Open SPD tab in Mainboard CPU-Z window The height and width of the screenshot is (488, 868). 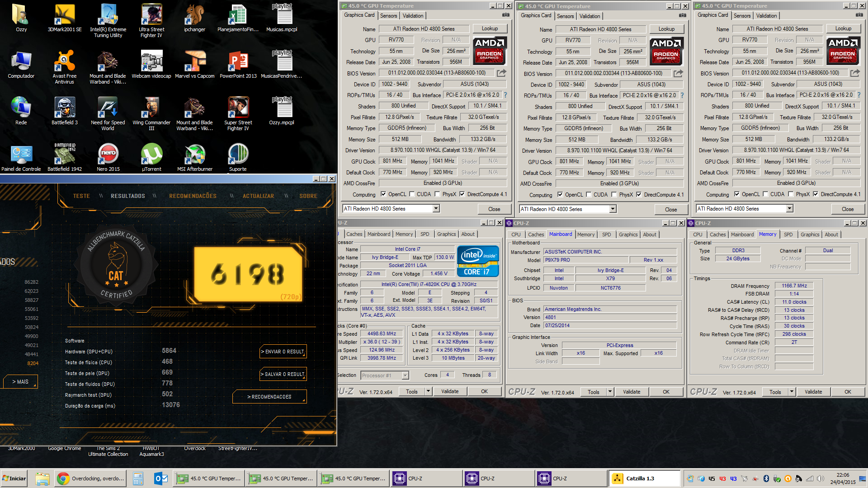click(606, 235)
